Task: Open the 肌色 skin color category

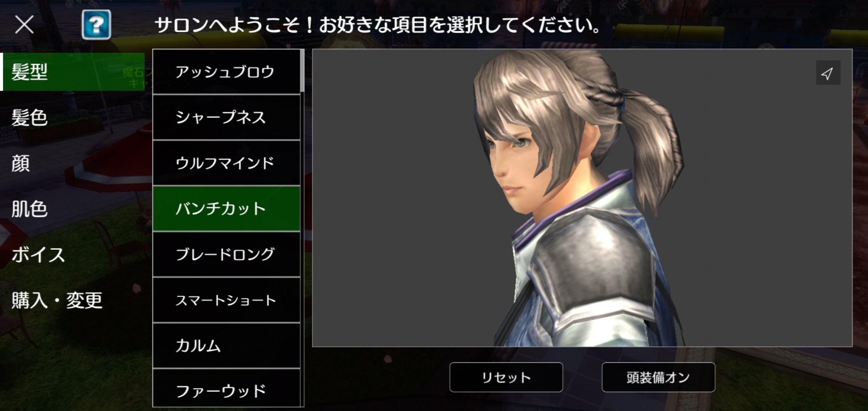Action: click(73, 209)
